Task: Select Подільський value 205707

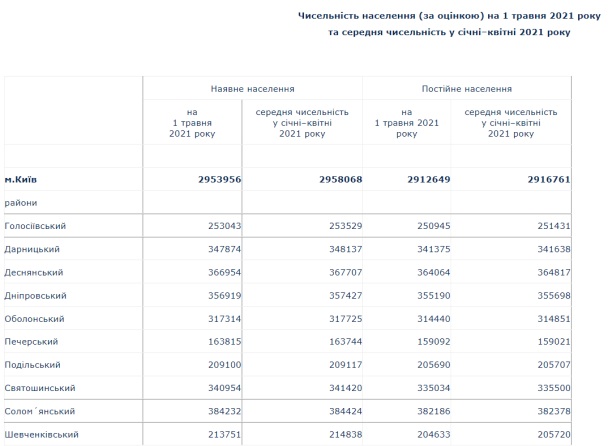Action: tap(554, 365)
